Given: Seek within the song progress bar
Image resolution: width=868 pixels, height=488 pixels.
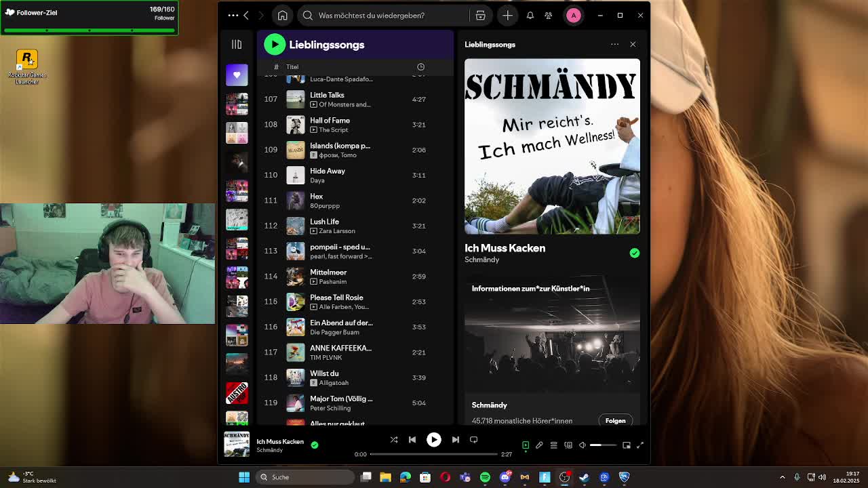Looking at the screenshot, I should coord(434,454).
